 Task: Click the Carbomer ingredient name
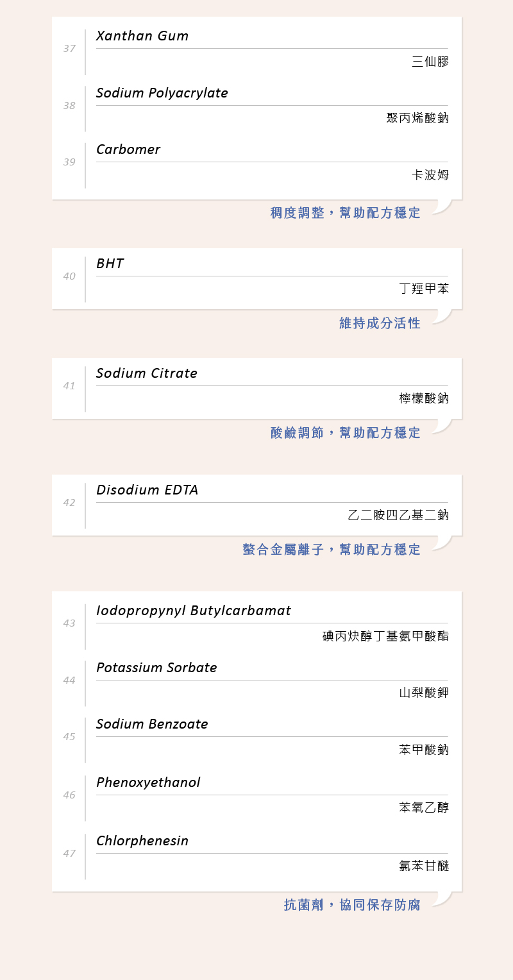[128, 149]
